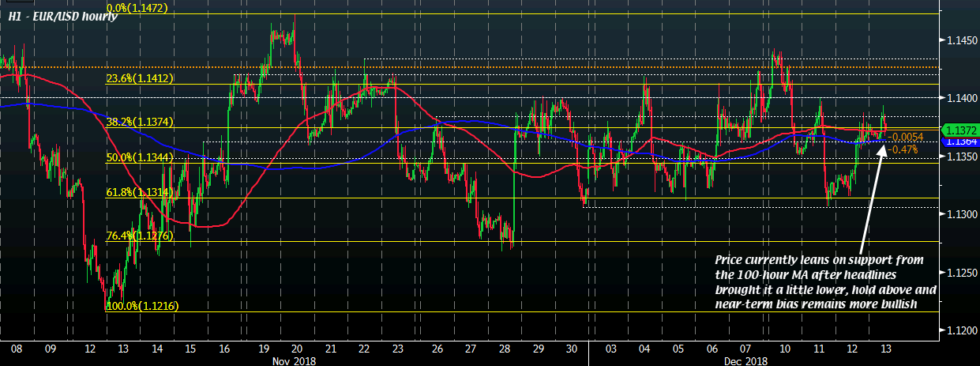Click the 1.1200 price axis value
Viewport: 980px width, 366px height.
point(963,331)
